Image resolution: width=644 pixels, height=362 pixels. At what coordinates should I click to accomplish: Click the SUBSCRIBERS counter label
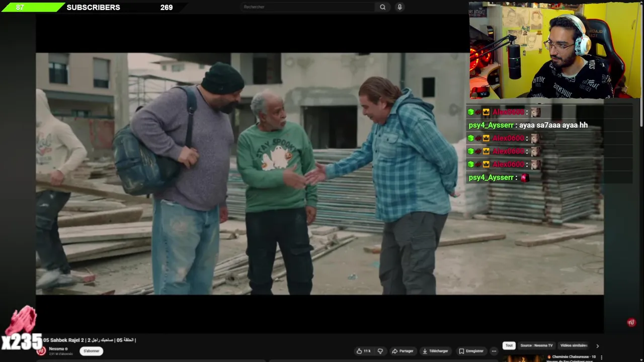point(93,8)
